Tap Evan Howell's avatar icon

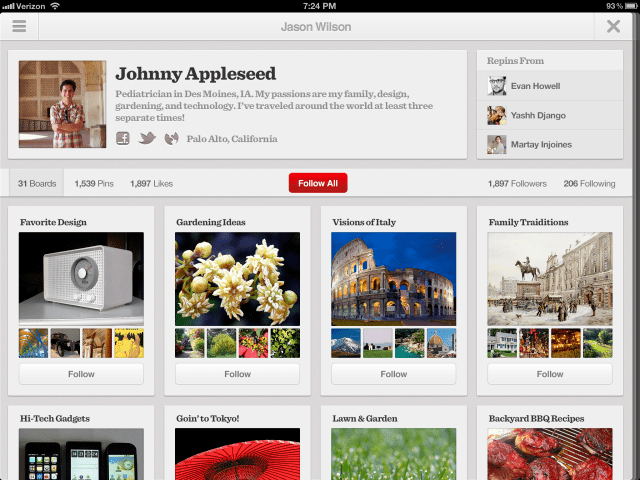497,86
